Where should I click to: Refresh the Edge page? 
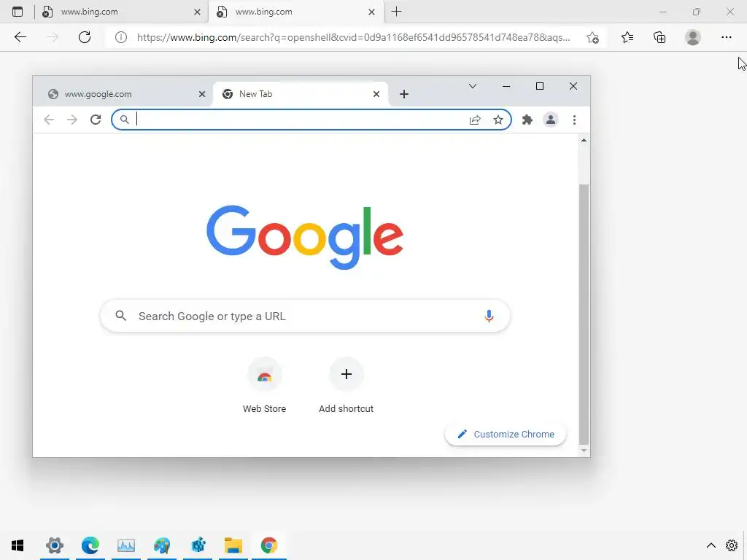(85, 37)
